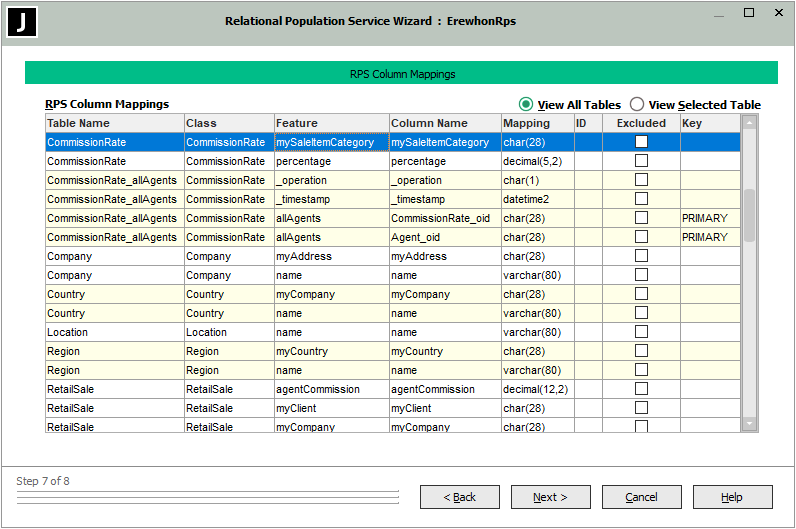Select the View All Tables radio button
This screenshot has height=529, width=796.
526,105
